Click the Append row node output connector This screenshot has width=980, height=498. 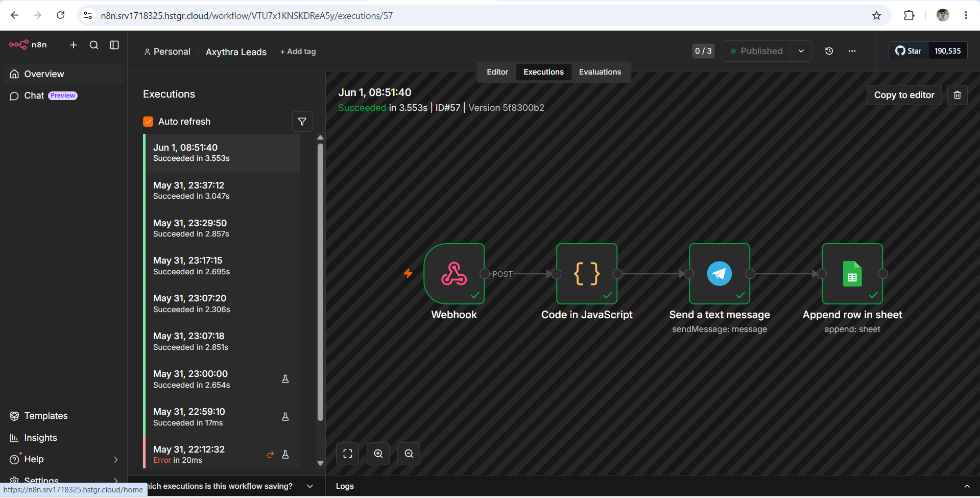(883, 274)
